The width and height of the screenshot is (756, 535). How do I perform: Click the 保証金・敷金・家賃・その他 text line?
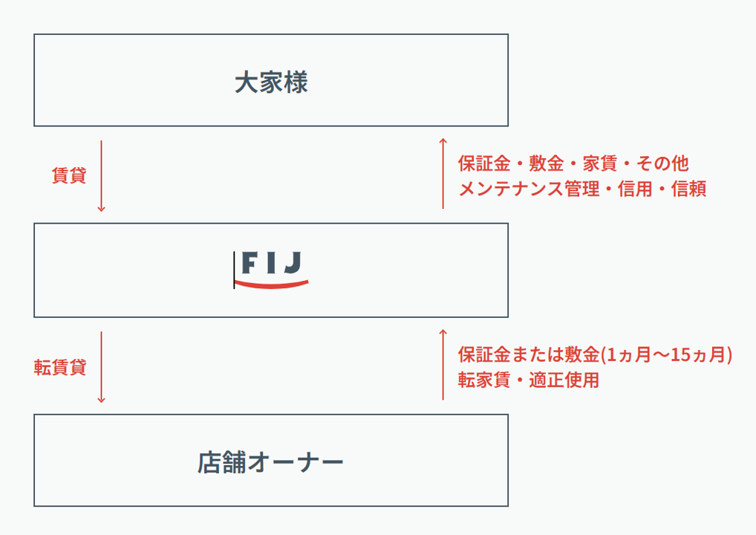pos(573,163)
